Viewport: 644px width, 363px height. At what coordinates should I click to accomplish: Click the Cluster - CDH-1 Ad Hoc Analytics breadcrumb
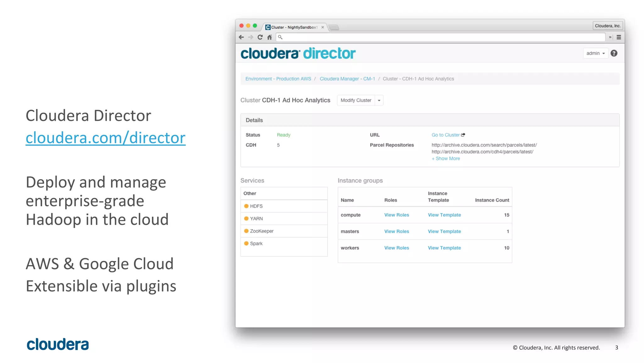(x=418, y=79)
